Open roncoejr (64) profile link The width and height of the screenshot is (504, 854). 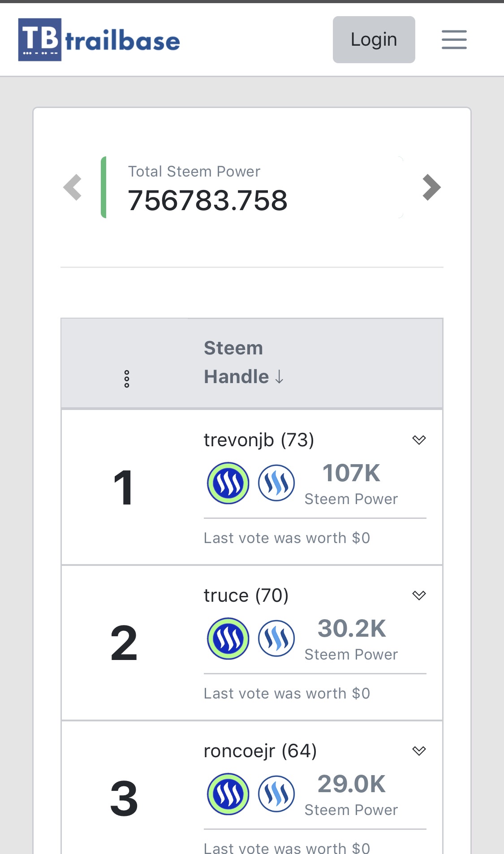(x=260, y=751)
